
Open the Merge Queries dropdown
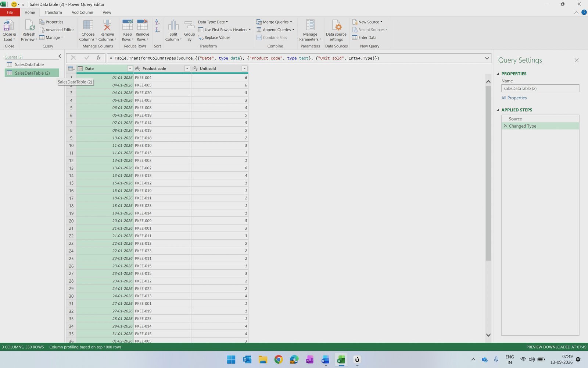pos(274,22)
